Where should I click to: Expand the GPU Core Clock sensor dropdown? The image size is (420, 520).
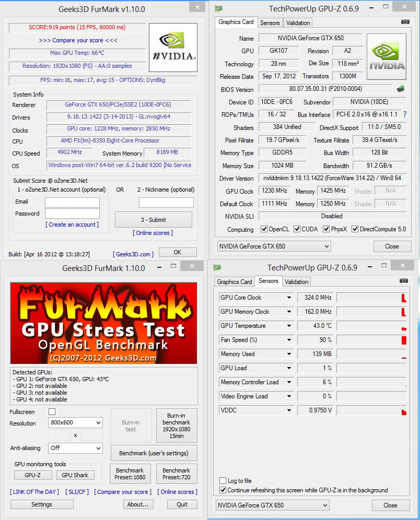point(289,298)
